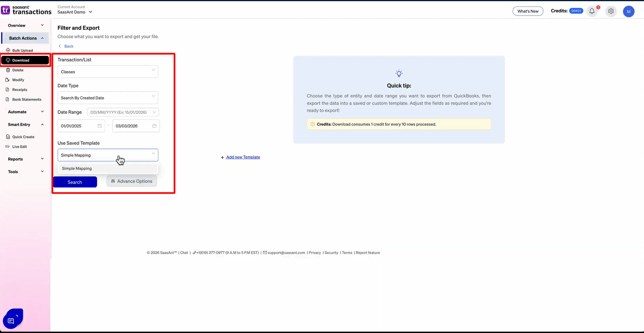Select the Bulk Upload icon in sidebar

(8, 50)
